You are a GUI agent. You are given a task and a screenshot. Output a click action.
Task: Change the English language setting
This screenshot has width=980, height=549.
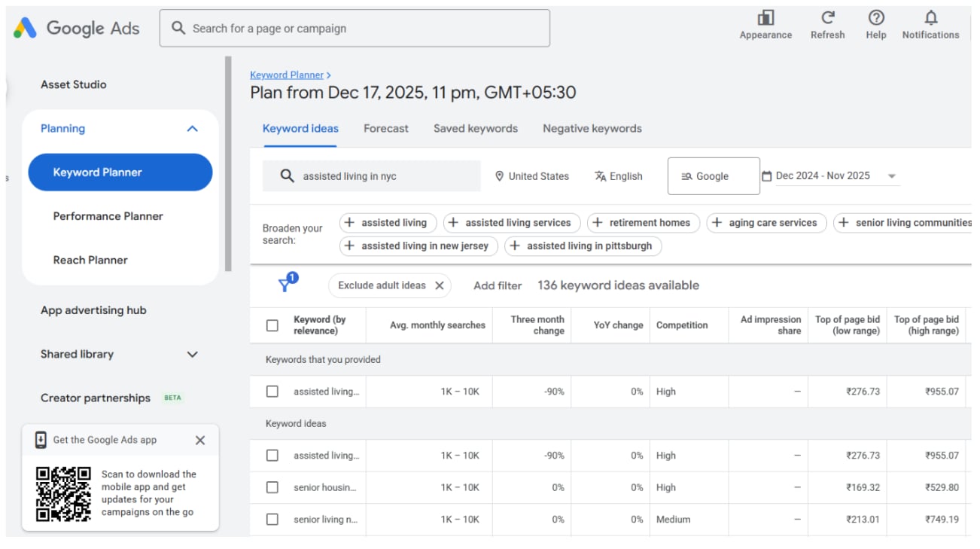click(x=619, y=176)
